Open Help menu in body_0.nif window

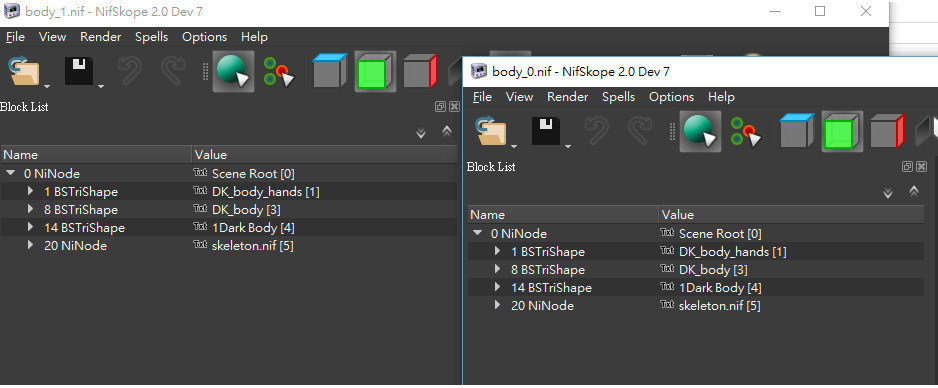(x=721, y=96)
